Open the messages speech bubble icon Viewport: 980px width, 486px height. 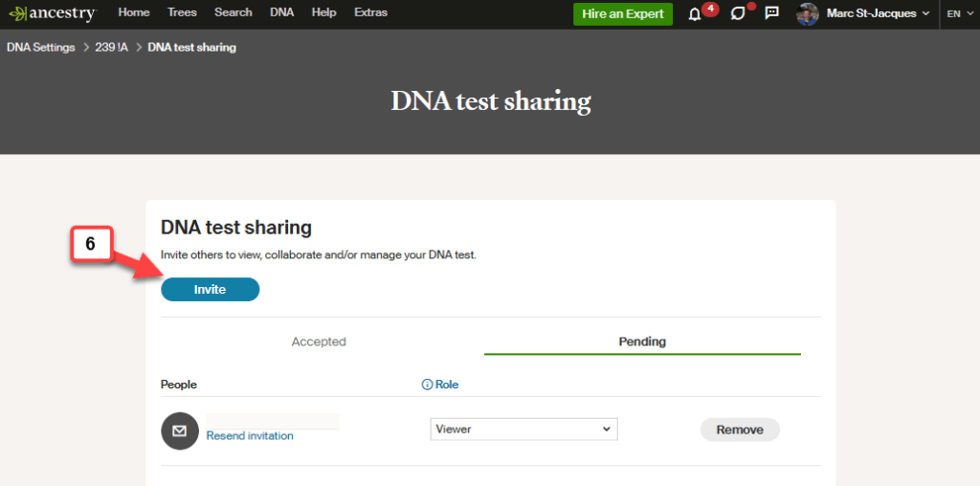pyautogui.click(x=738, y=14)
